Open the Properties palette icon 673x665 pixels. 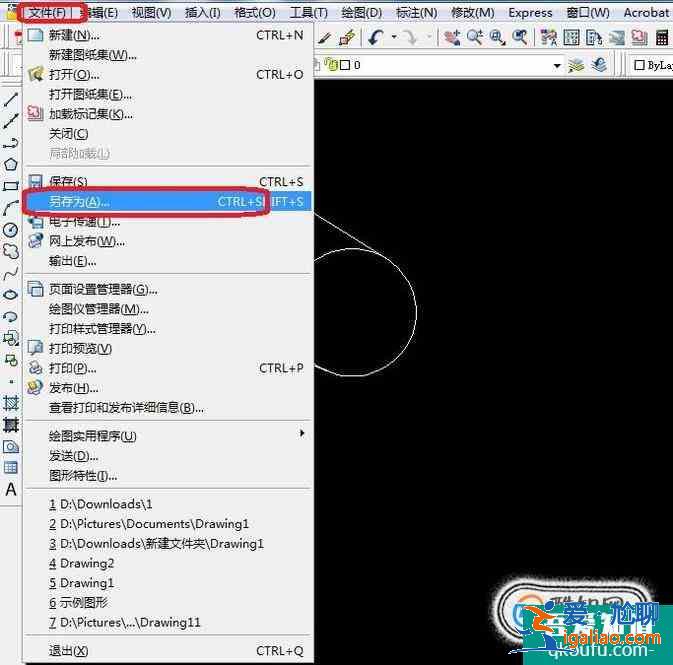(548, 38)
